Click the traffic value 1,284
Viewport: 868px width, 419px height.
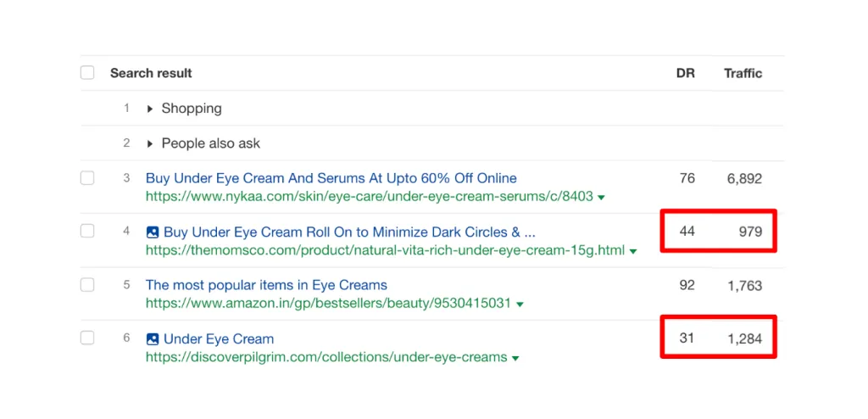click(744, 338)
